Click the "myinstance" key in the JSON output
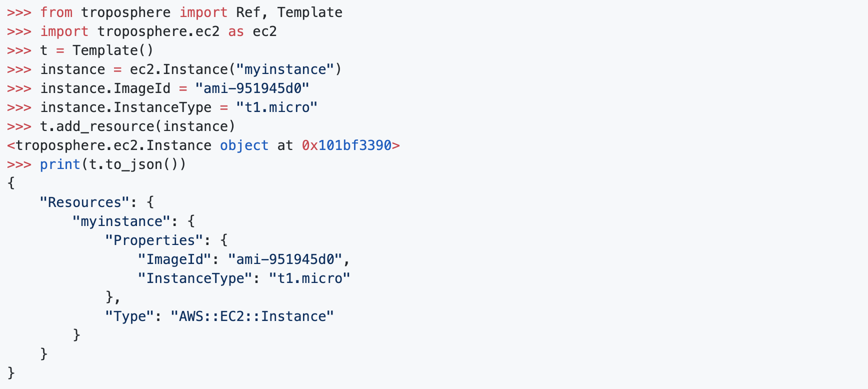The image size is (868, 389). tap(121, 221)
